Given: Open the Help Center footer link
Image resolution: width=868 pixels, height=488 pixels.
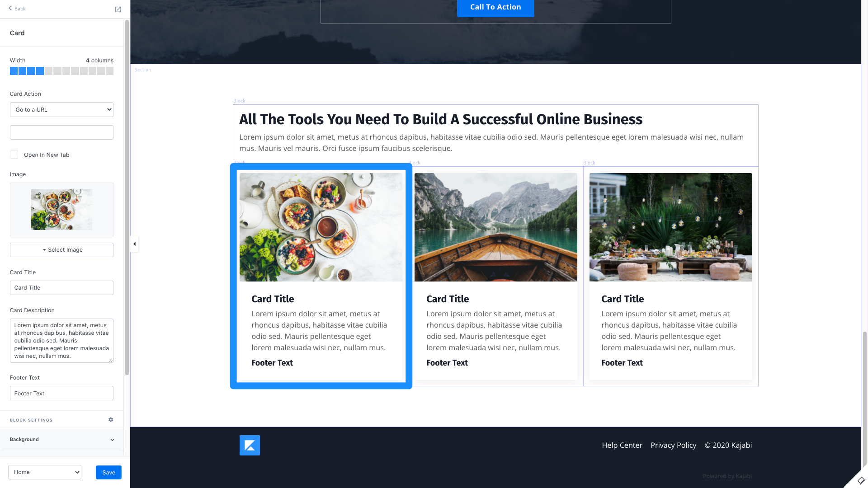Looking at the screenshot, I should pos(622,445).
